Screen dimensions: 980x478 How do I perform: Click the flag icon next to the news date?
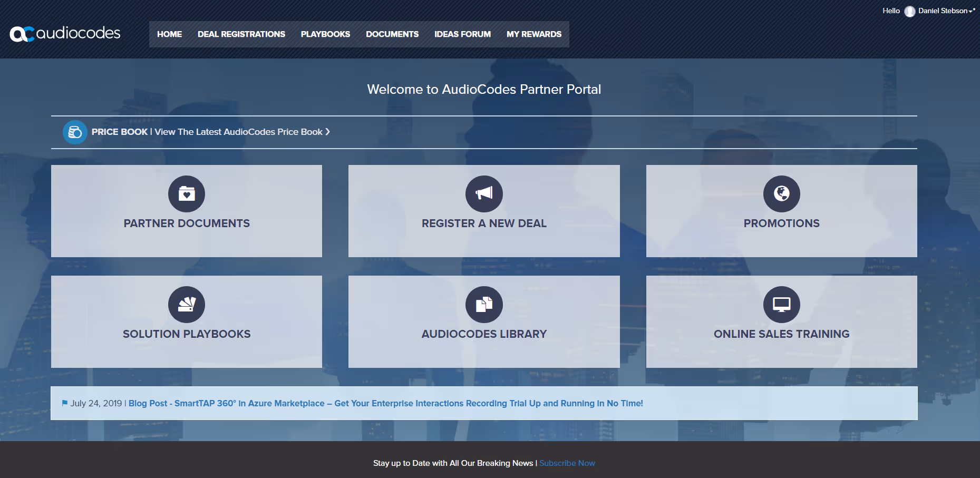64,403
